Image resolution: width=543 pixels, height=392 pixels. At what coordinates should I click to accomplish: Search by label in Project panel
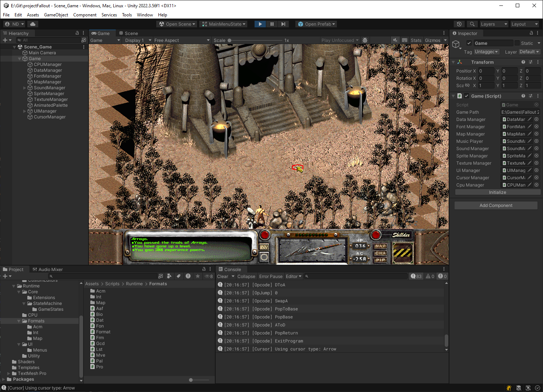(x=178, y=276)
